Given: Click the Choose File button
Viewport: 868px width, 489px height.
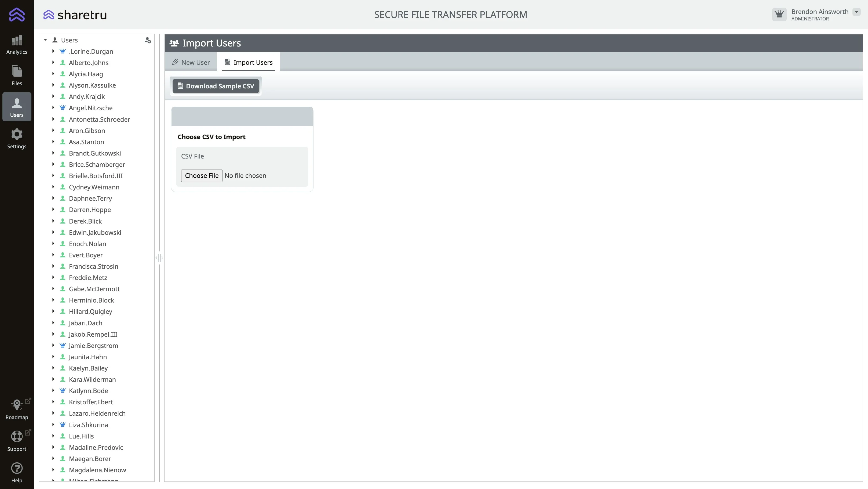Looking at the screenshot, I should tap(202, 176).
